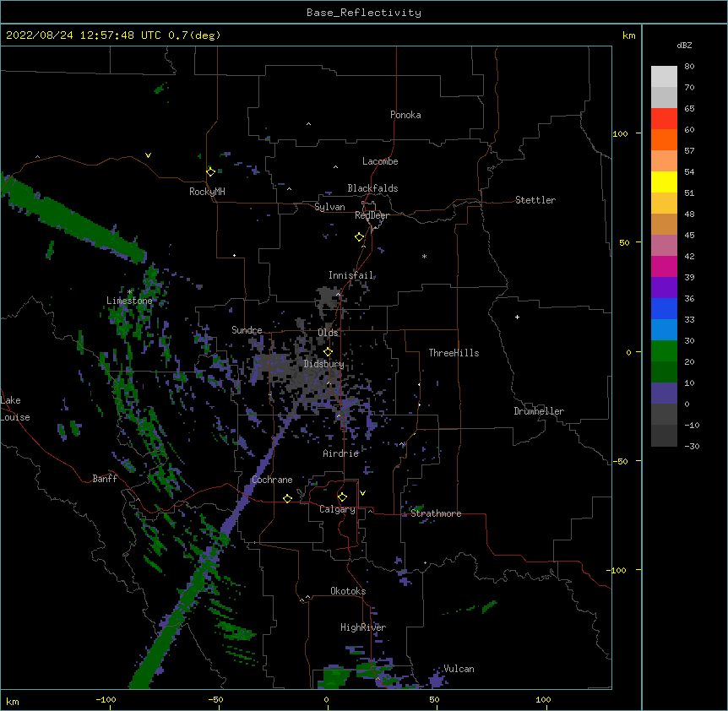Click the Limestone label

129,301
